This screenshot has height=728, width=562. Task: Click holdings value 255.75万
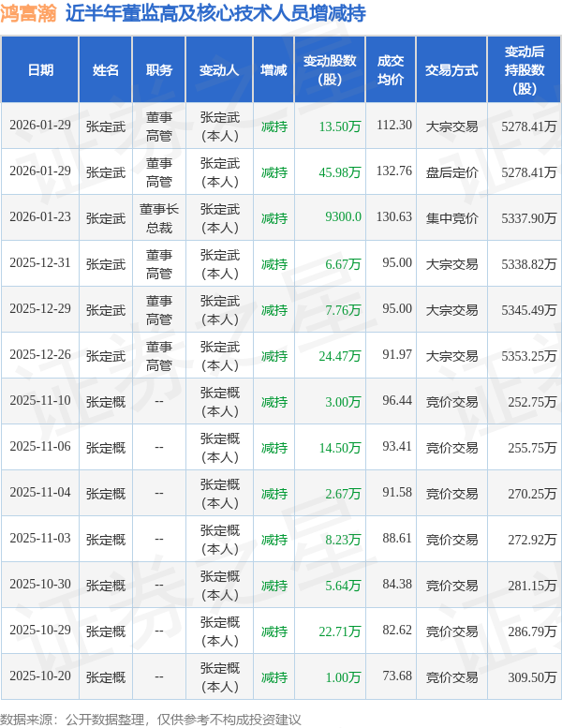tap(532, 448)
